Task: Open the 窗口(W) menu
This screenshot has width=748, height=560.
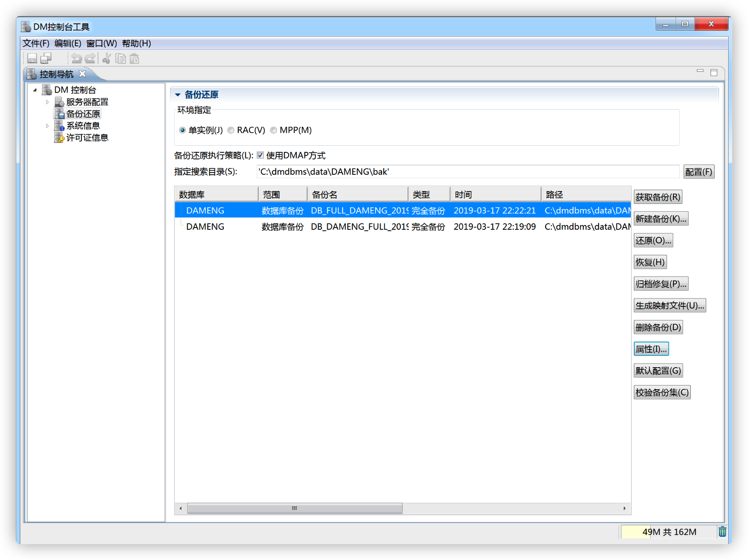Action: 102,43
